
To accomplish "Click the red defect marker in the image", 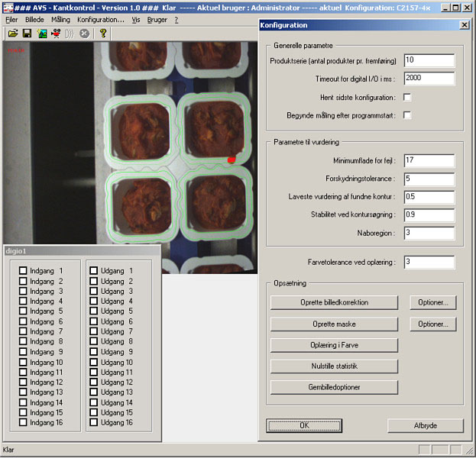I will (x=232, y=160).
